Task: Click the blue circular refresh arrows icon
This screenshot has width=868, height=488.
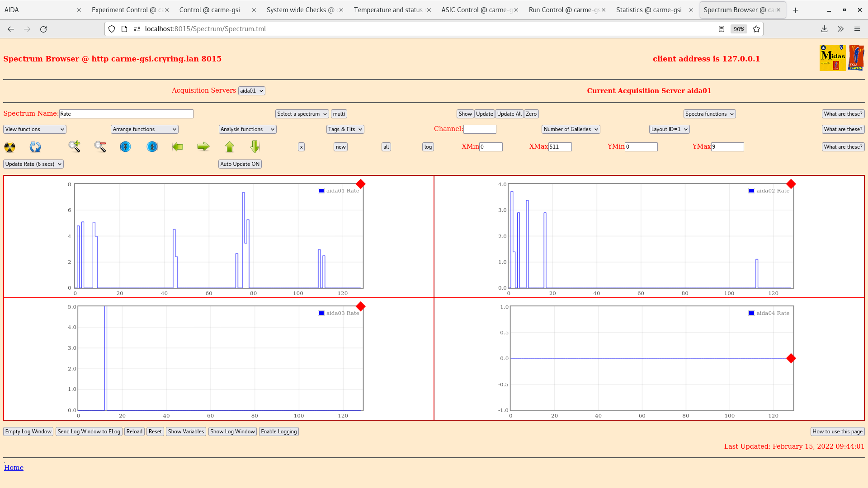Action: pos(35,147)
